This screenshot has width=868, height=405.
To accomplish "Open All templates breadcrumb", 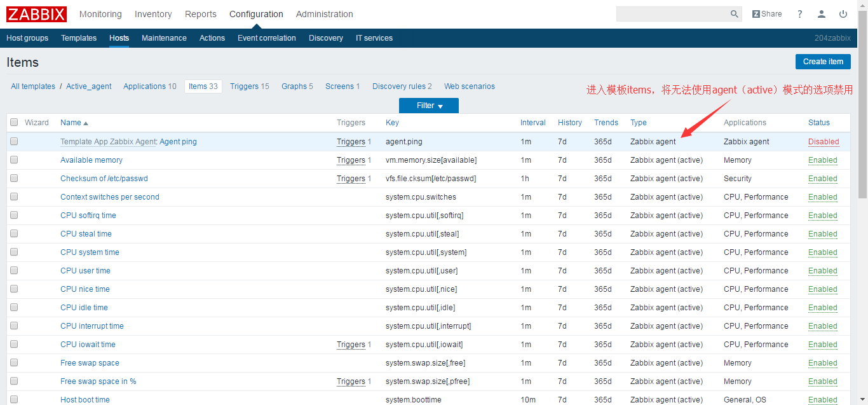I will [33, 86].
